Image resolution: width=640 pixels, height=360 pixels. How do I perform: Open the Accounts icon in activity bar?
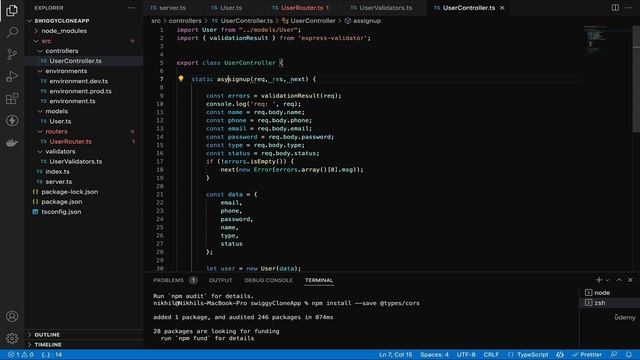[x=12, y=316]
